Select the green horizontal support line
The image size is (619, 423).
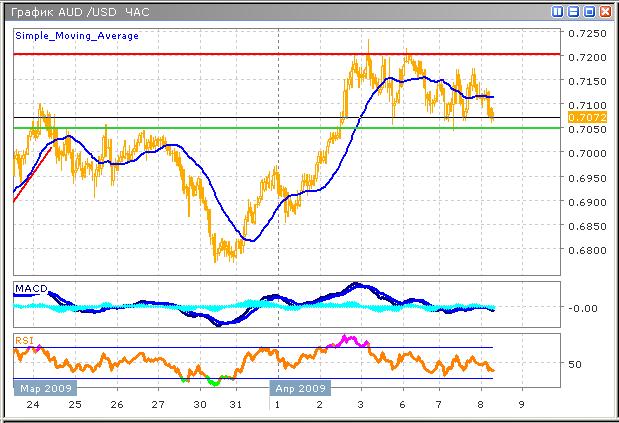coord(300,128)
